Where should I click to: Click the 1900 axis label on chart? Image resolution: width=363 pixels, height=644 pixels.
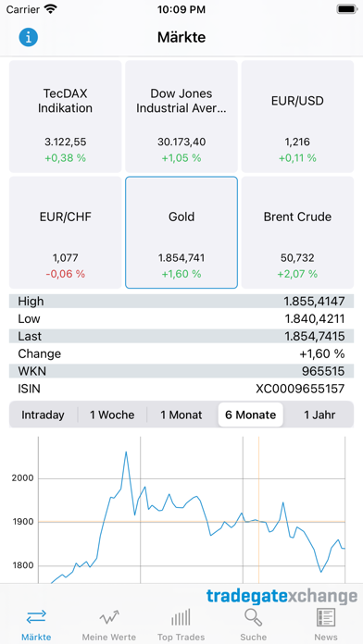[x=23, y=522]
